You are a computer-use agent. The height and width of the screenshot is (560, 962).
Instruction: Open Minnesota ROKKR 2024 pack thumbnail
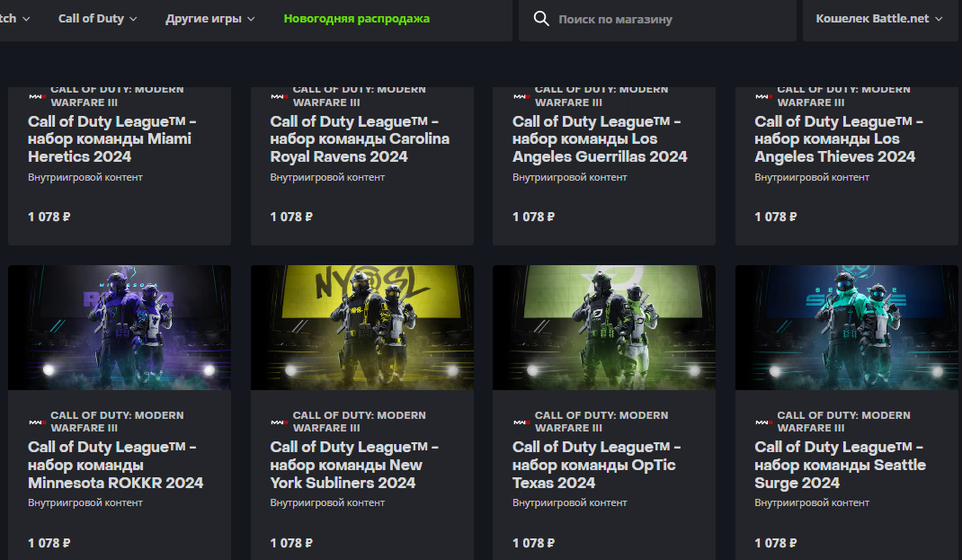coord(120,327)
